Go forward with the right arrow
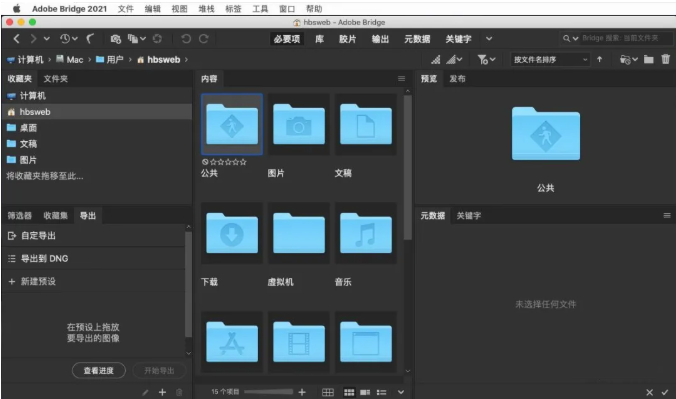The width and height of the screenshot is (676, 399). point(33,39)
